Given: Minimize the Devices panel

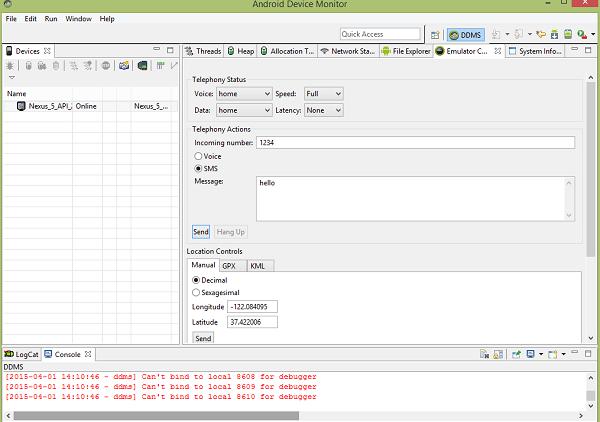Looking at the screenshot, I should point(157,49).
